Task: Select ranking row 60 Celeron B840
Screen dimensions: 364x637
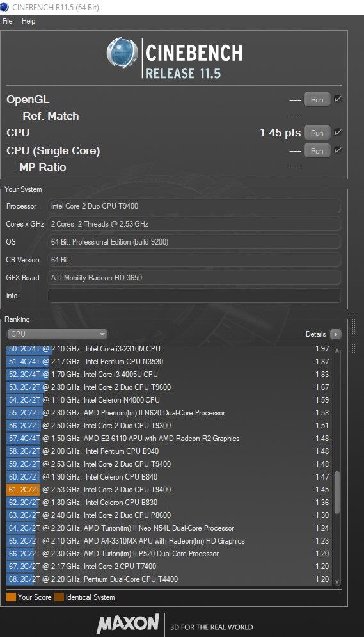Action: (170, 476)
